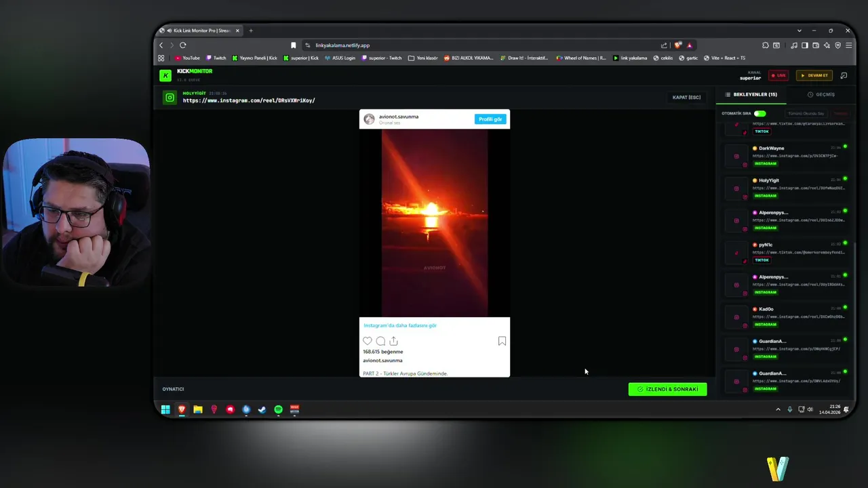Click the Instagram icon beside the reel URL
Screen dimensions: 868x488
point(170,98)
